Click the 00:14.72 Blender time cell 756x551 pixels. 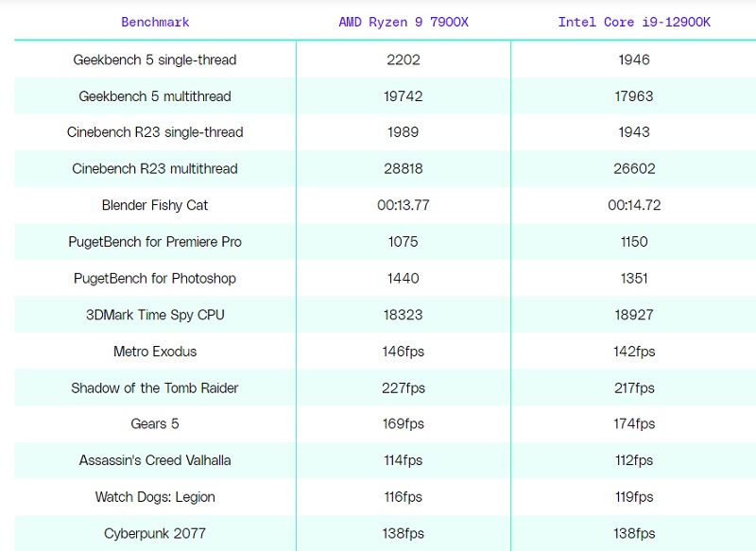[x=634, y=205]
